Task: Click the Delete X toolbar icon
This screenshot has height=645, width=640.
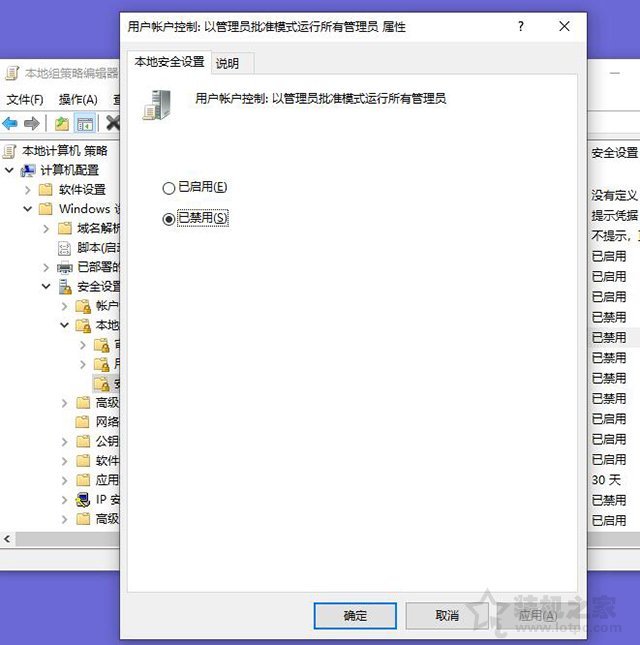Action: pyautogui.click(x=113, y=123)
